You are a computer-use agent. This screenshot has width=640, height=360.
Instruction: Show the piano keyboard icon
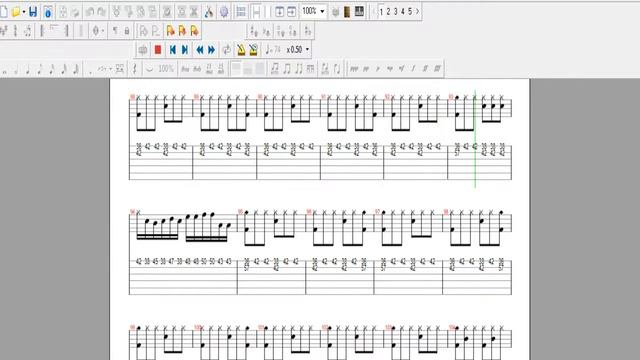tap(359, 11)
